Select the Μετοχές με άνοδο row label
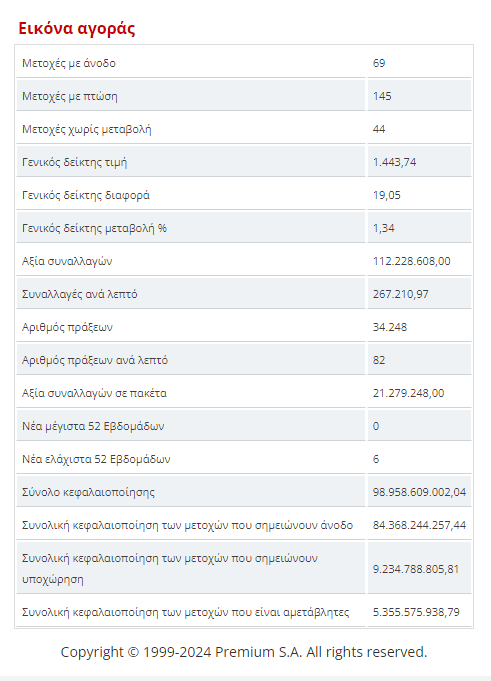The image size is (491, 681). click(69, 63)
